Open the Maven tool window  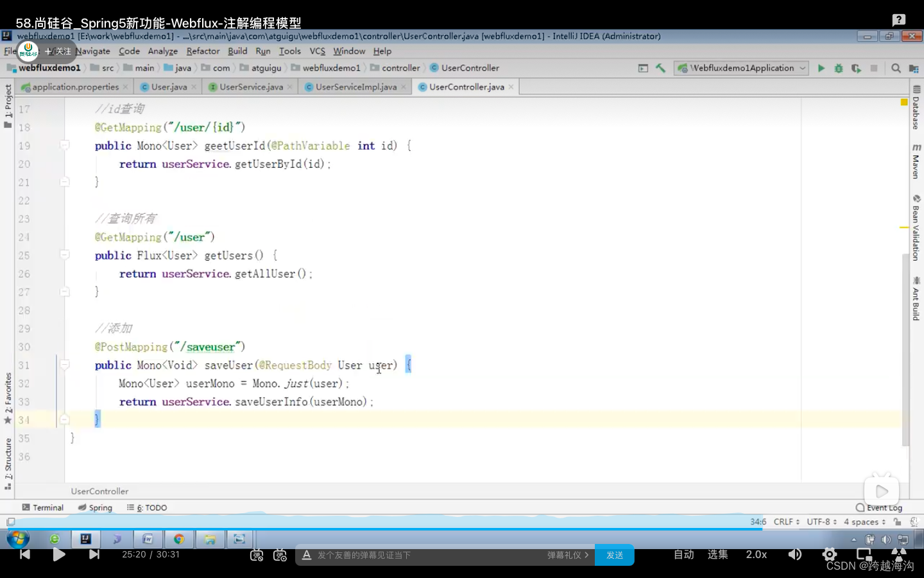(916, 161)
